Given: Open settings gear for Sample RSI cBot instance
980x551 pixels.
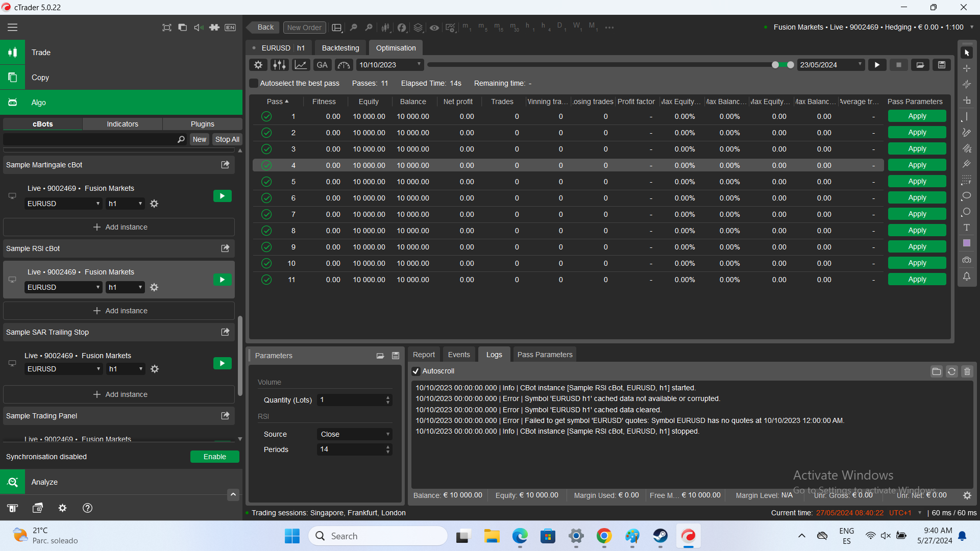Looking at the screenshot, I should [154, 287].
